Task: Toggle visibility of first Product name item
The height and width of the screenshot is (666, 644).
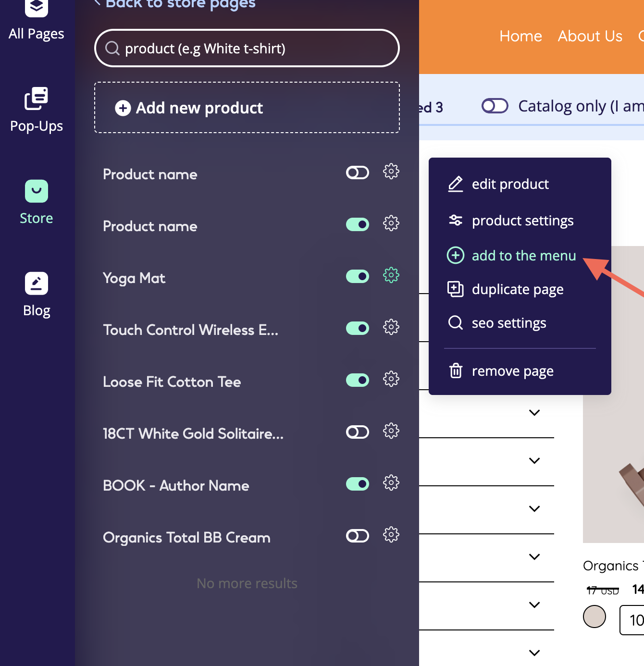Action: point(358,173)
